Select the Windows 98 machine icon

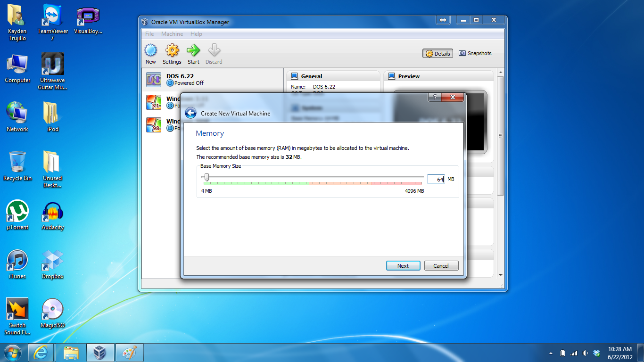pyautogui.click(x=154, y=124)
